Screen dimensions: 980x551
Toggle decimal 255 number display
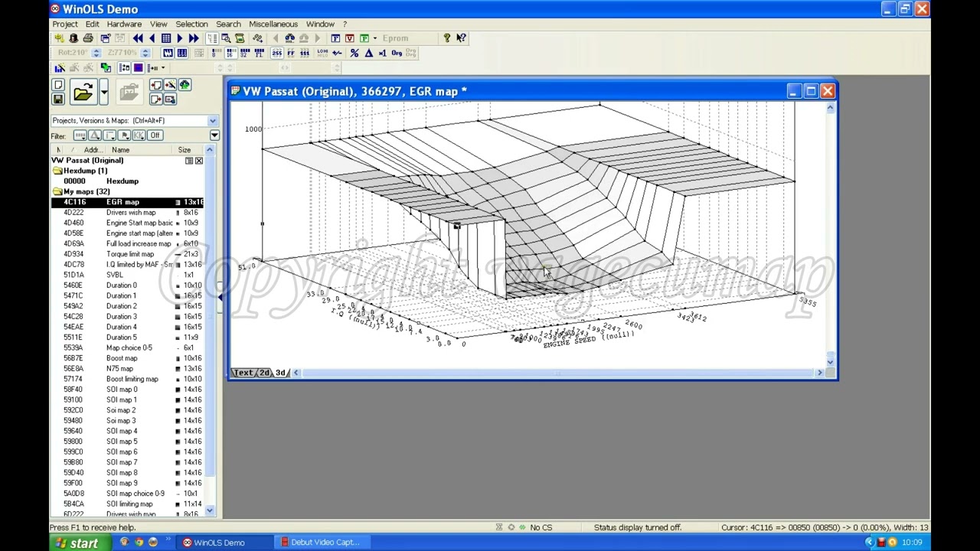pos(276,53)
